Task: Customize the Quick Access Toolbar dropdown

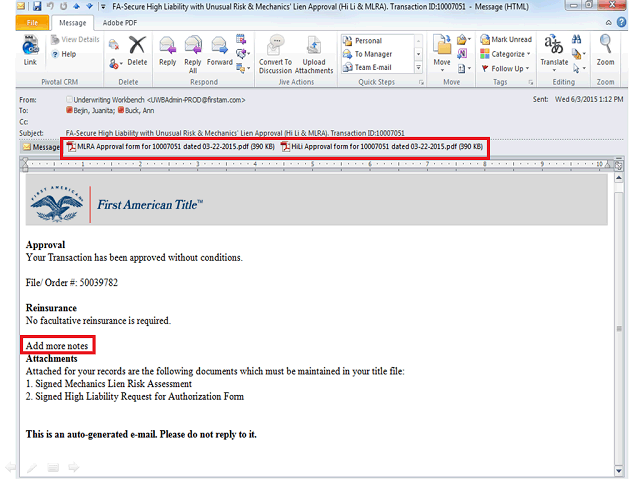Action: pyautogui.click(x=103, y=7)
